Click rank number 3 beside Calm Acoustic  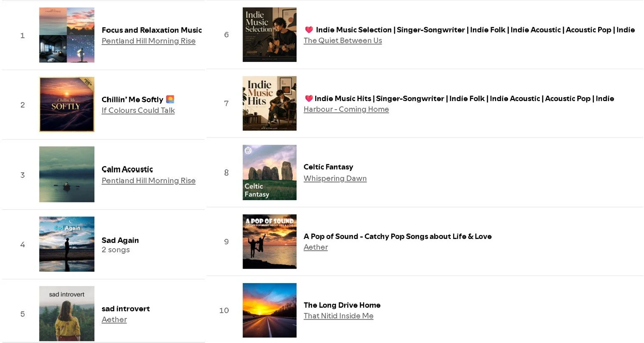click(x=23, y=175)
